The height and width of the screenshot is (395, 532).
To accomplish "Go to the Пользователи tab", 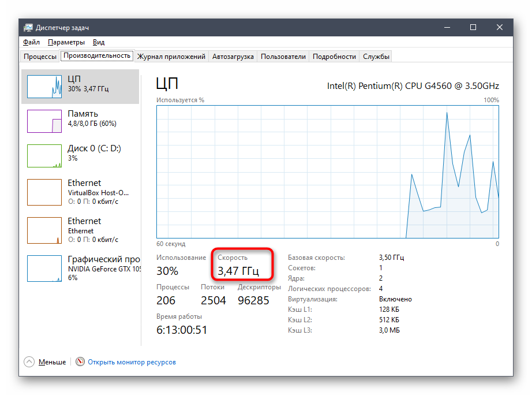I will [x=283, y=57].
